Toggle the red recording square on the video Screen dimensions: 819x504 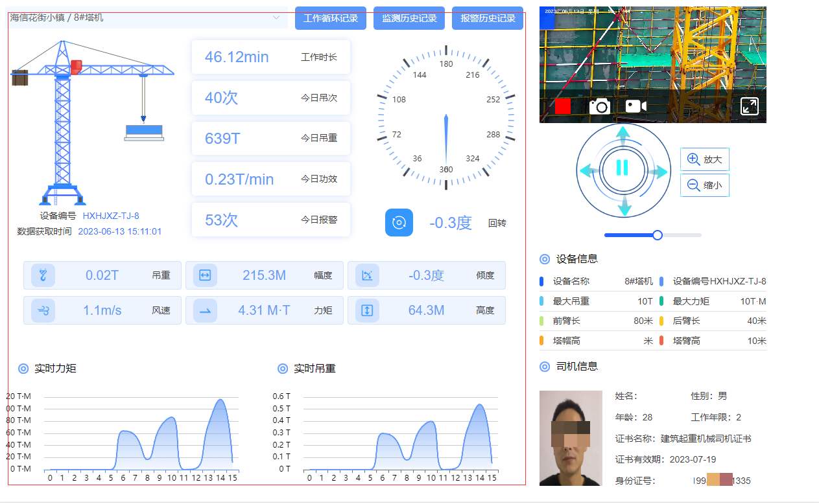tap(562, 106)
